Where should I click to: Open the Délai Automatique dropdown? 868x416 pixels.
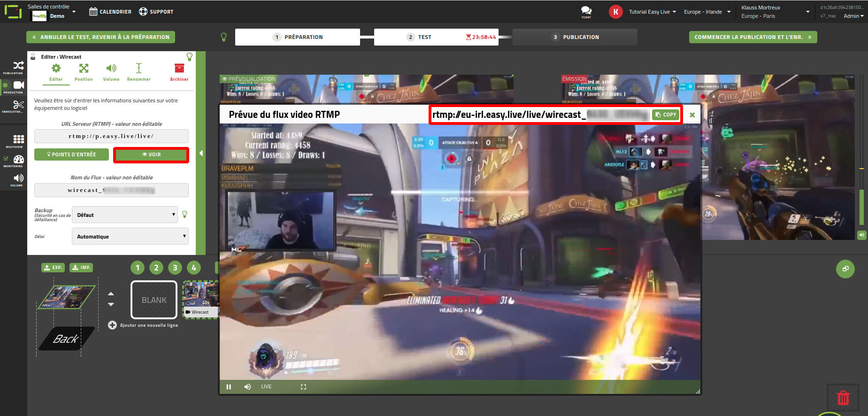pos(130,236)
